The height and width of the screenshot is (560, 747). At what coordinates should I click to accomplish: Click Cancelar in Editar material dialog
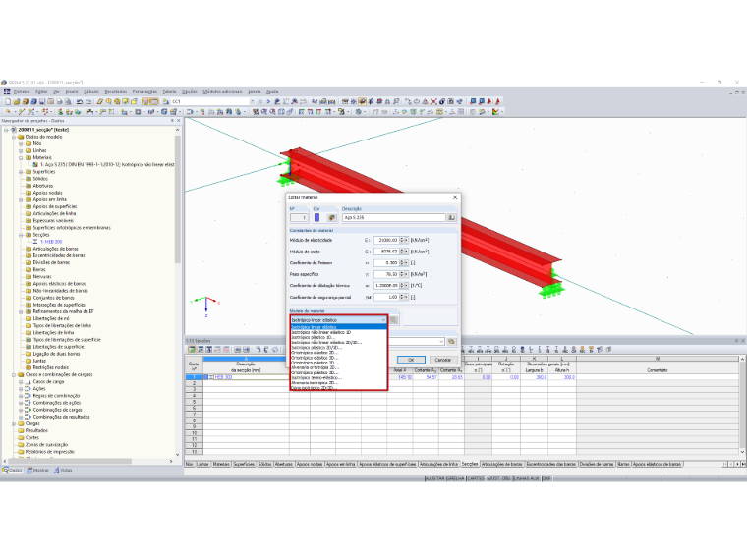[442, 360]
